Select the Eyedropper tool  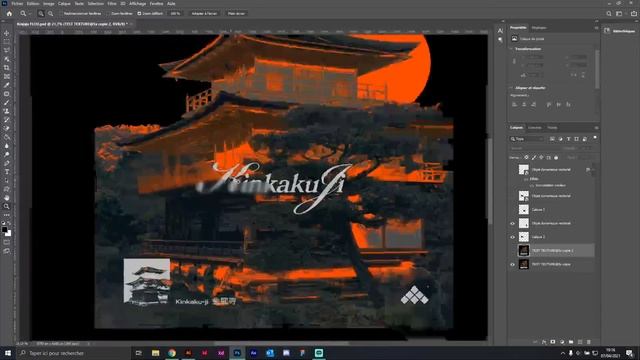7,85
